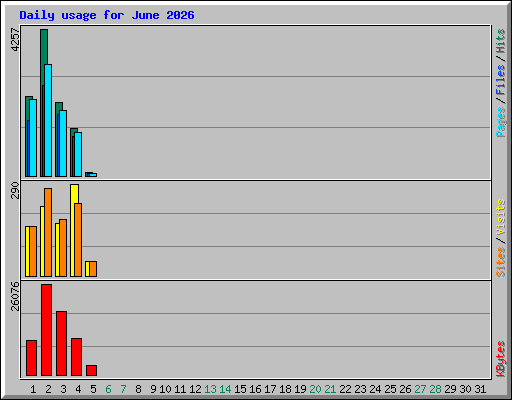Click the 4257 hits scale value
The image size is (512, 400).
click(15, 40)
